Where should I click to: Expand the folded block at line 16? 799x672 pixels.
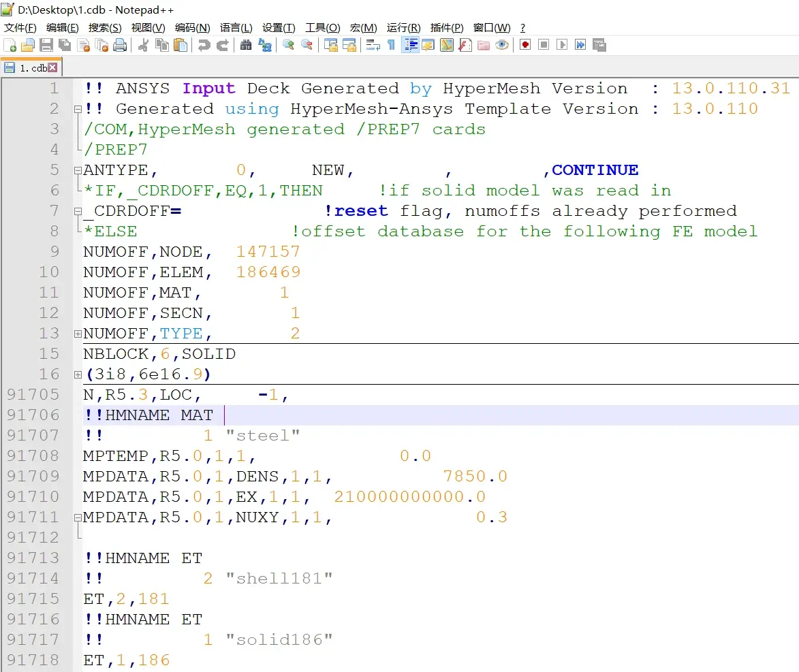(x=78, y=374)
